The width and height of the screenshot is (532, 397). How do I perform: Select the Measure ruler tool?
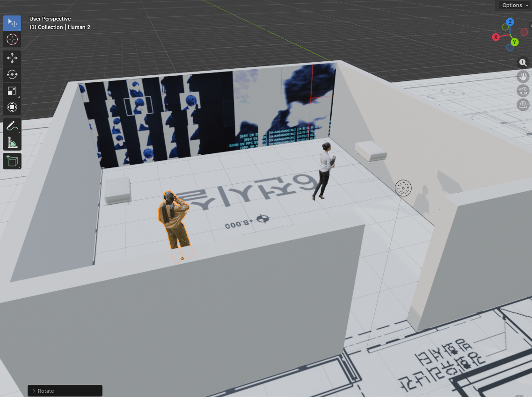12,143
